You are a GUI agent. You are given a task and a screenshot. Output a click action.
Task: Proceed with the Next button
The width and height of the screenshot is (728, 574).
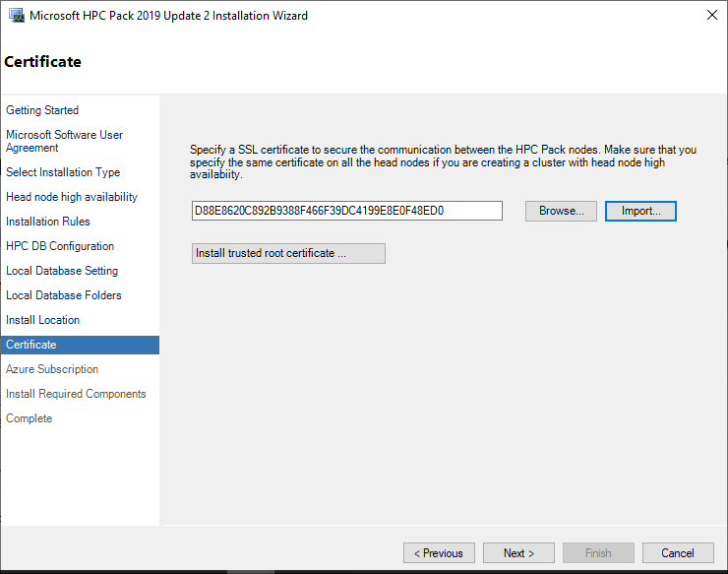(518, 553)
